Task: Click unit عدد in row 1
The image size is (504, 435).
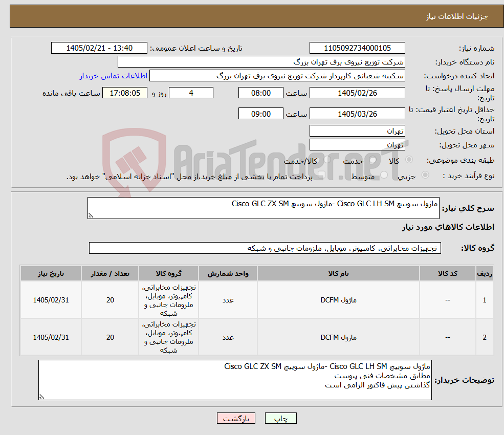Action: click(x=228, y=300)
